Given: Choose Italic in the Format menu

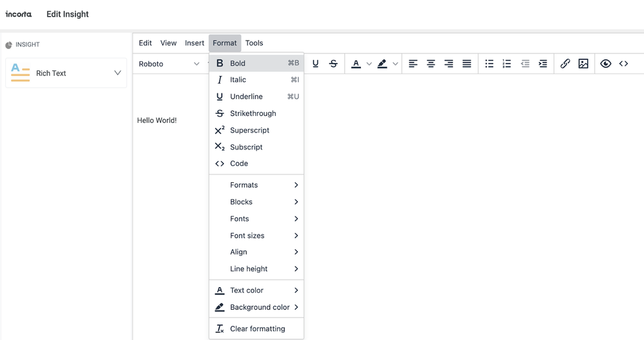Looking at the screenshot, I should (x=257, y=80).
